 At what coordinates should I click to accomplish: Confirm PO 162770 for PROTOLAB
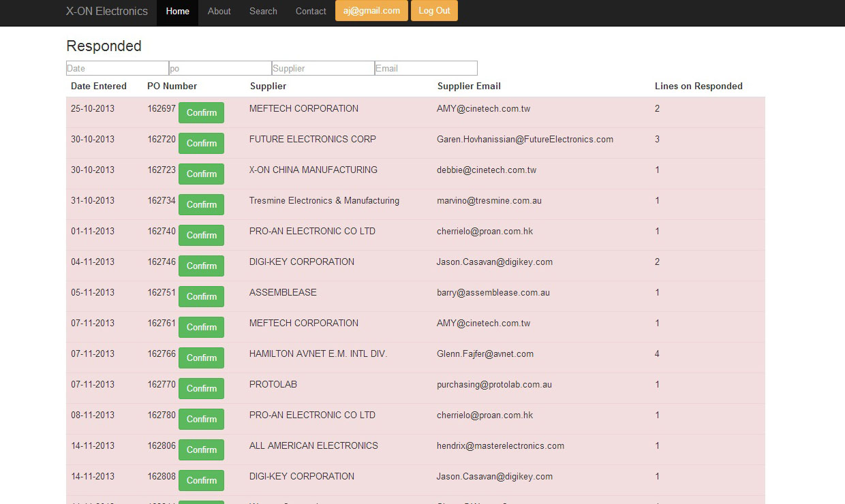click(x=201, y=388)
